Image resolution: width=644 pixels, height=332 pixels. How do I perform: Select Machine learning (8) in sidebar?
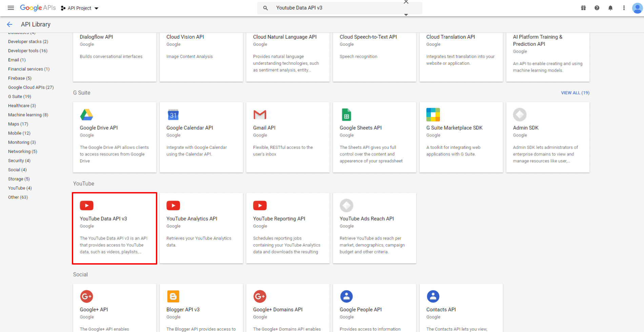28,115
